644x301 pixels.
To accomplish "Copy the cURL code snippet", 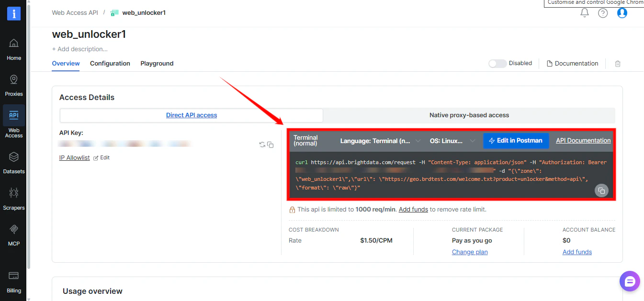I will coord(601,190).
